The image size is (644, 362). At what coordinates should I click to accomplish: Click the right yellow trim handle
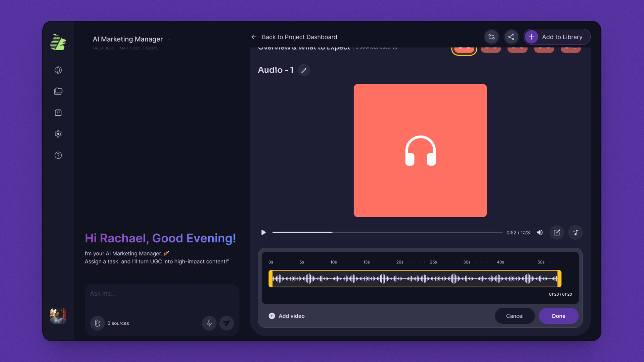559,279
